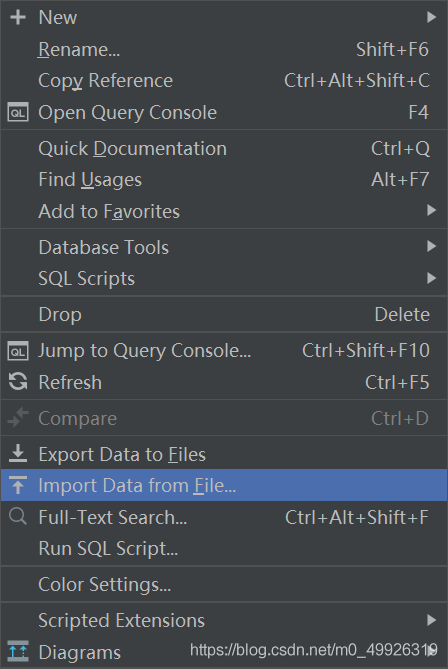
Task: Click the plus icon beside New
Action: click(x=17, y=17)
